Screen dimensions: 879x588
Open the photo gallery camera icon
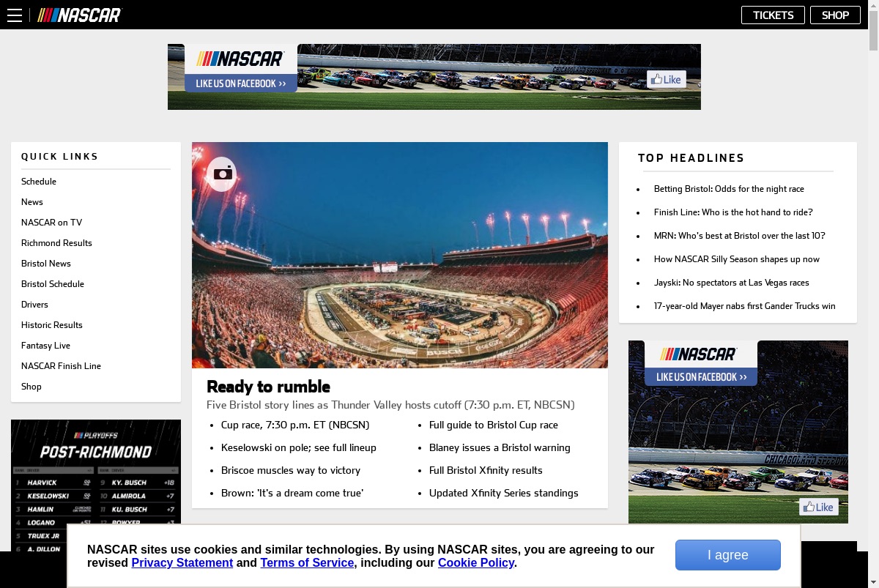pyautogui.click(x=222, y=174)
